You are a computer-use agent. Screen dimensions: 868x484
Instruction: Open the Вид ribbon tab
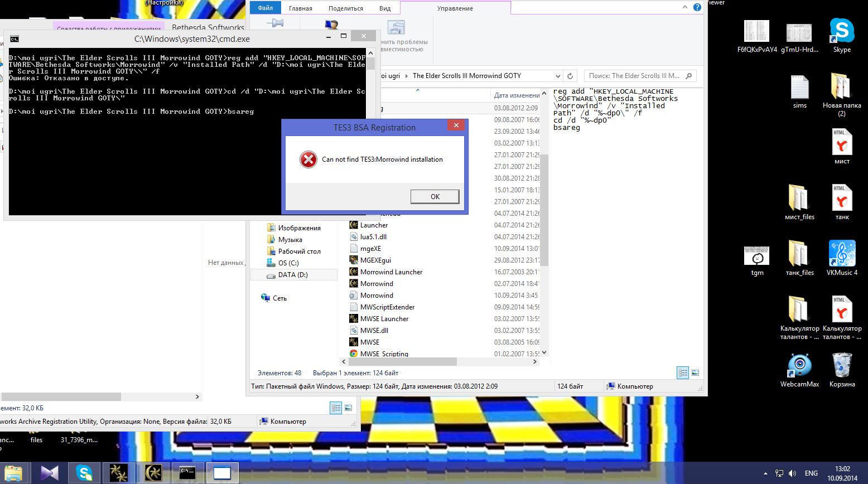[385, 8]
